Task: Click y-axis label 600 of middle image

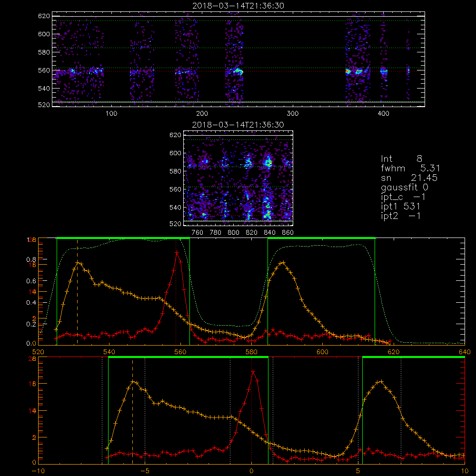Action: pyautogui.click(x=175, y=153)
